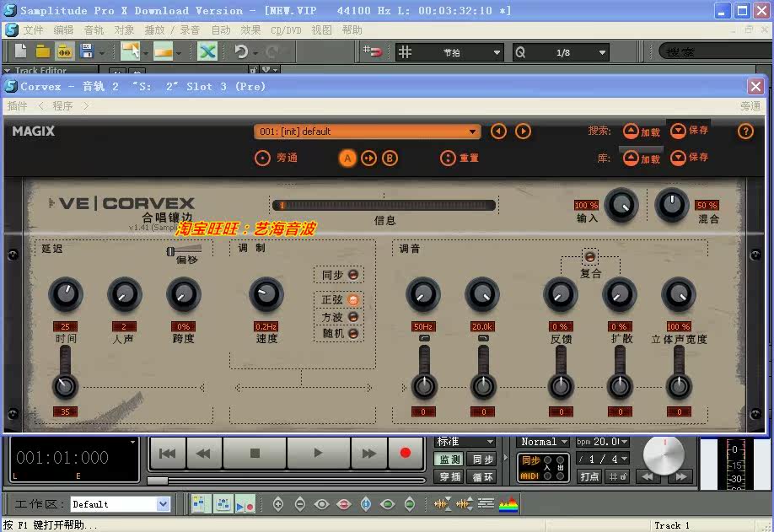Click the red eye icon in bottom toolbar
Viewport: 774px width, 532px height.
coord(343,504)
